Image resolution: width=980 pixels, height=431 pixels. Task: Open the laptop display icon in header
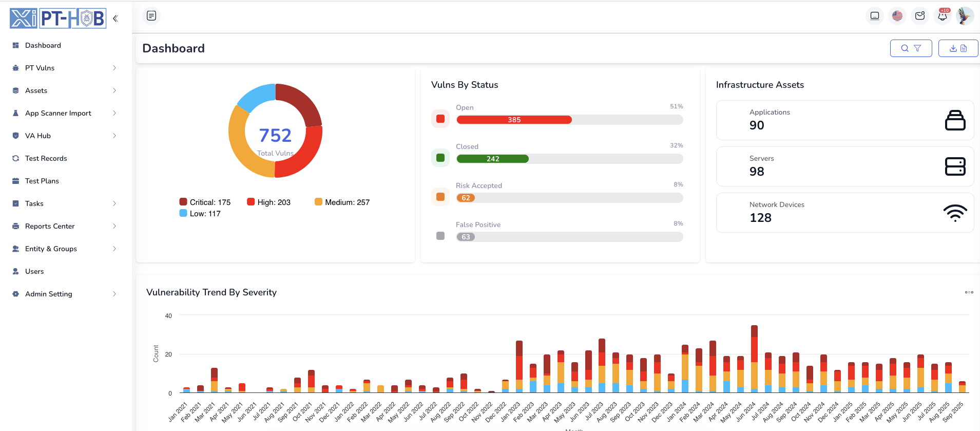[875, 16]
